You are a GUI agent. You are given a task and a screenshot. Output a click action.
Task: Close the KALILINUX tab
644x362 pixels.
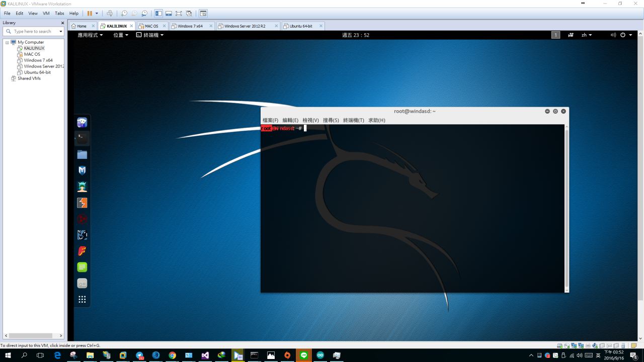pyautogui.click(x=132, y=26)
